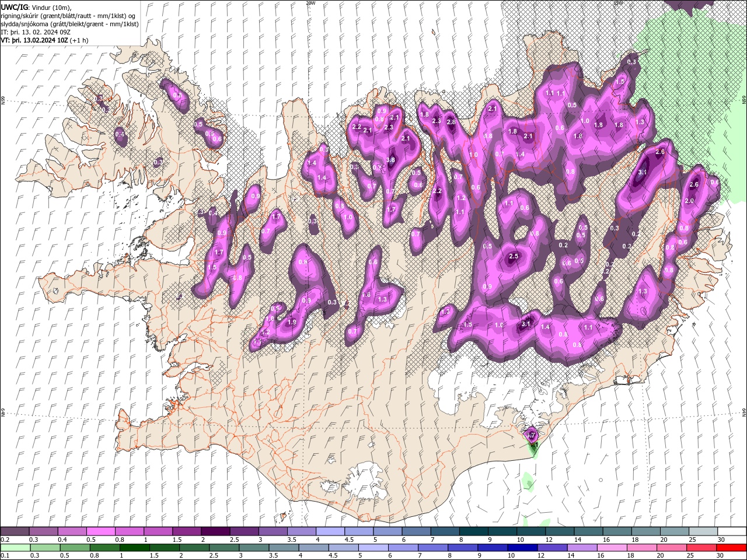The height and width of the screenshot is (560, 747).
Task: Click the '64N' latitude label on right edge
Action: [744, 413]
